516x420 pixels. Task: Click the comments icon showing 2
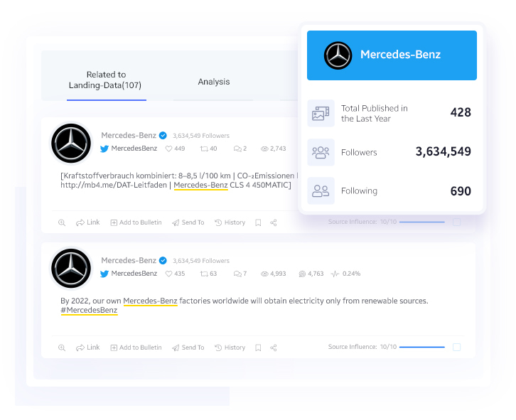tap(237, 149)
